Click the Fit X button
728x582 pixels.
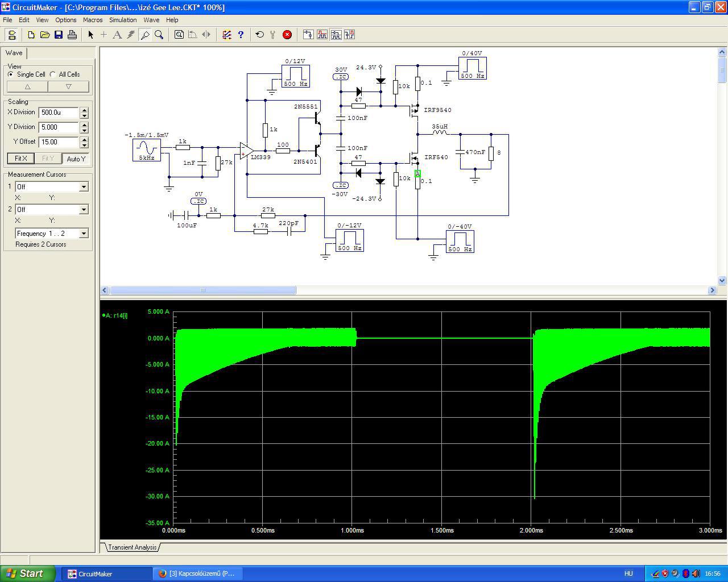coord(21,159)
